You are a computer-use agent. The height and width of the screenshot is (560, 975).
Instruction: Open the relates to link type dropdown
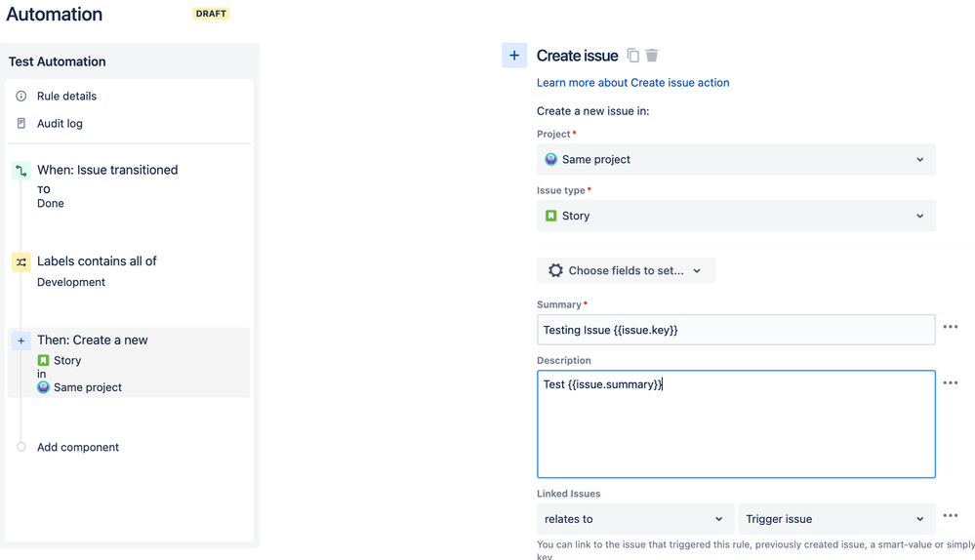pos(635,519)
